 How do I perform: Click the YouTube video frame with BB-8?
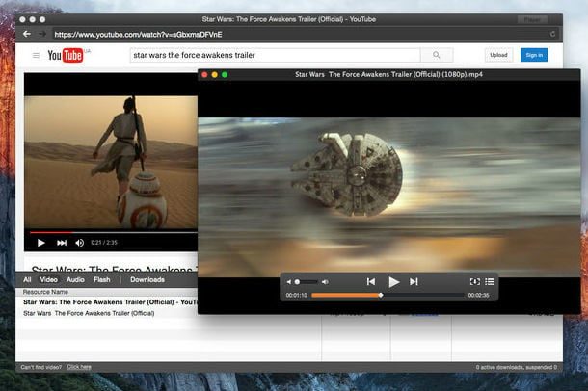click(111, 162)
